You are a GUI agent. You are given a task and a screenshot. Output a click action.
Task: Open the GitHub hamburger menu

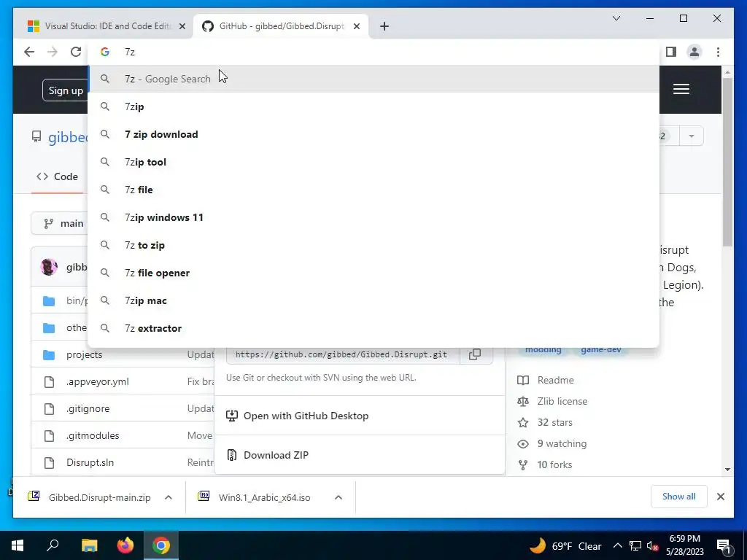681,89
